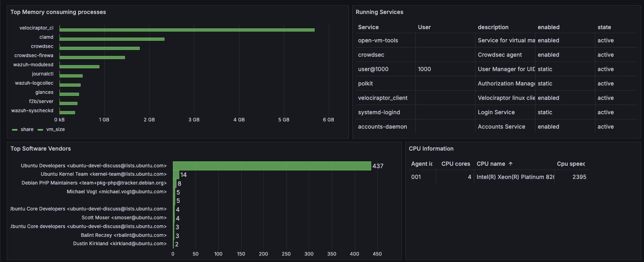The width and height of the screenshot is (644, 262).
Task: Click the crowdsec-firewa memory bar
Action: (x=92, y=58)
